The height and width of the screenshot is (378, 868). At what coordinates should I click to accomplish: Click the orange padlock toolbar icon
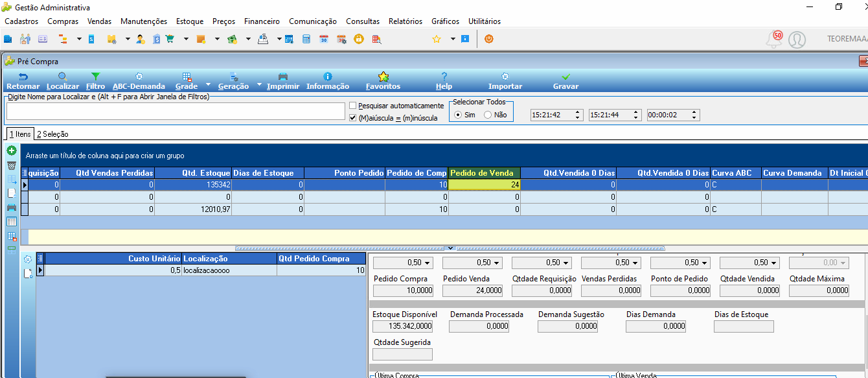(358, 39)
